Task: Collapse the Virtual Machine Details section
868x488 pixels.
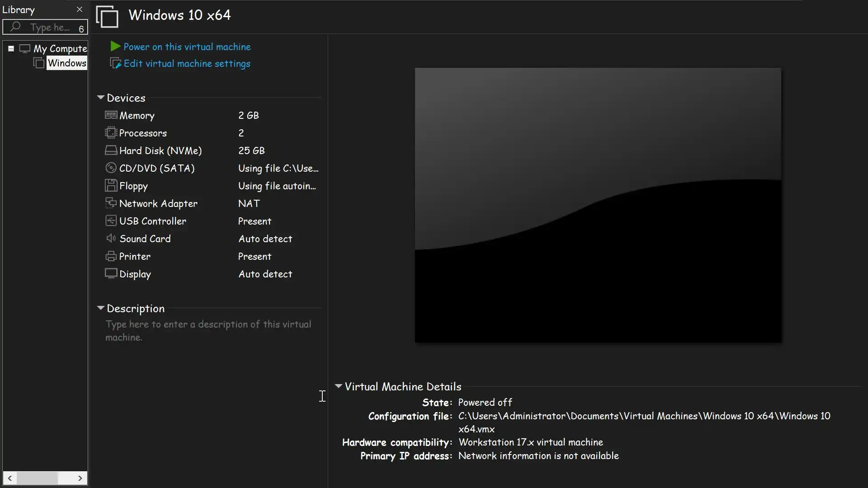Action: click(338, 386)
